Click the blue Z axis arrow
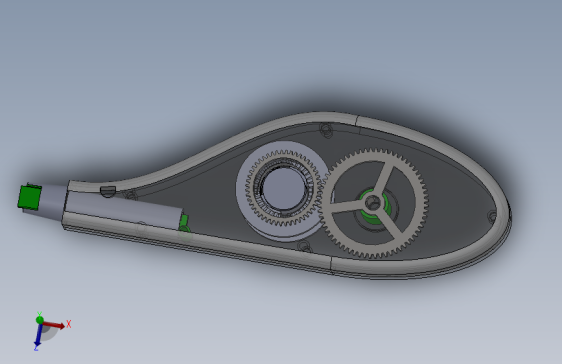 coord(38,335)
